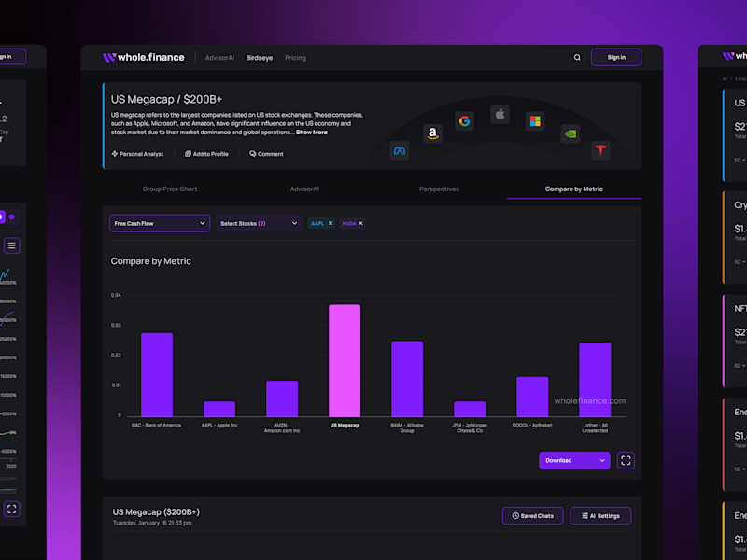Select the Compare by Metric tab
747x560 pixels.
[x=574, y=189]
